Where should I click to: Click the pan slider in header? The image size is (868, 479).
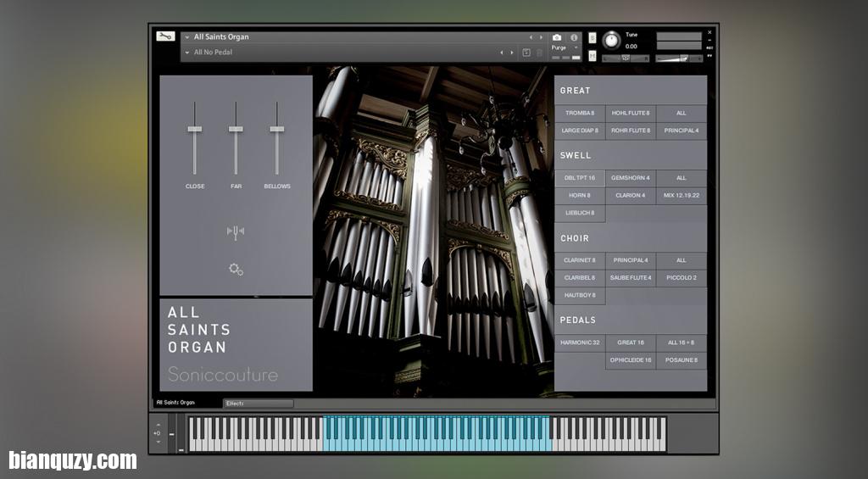point(626,58)
